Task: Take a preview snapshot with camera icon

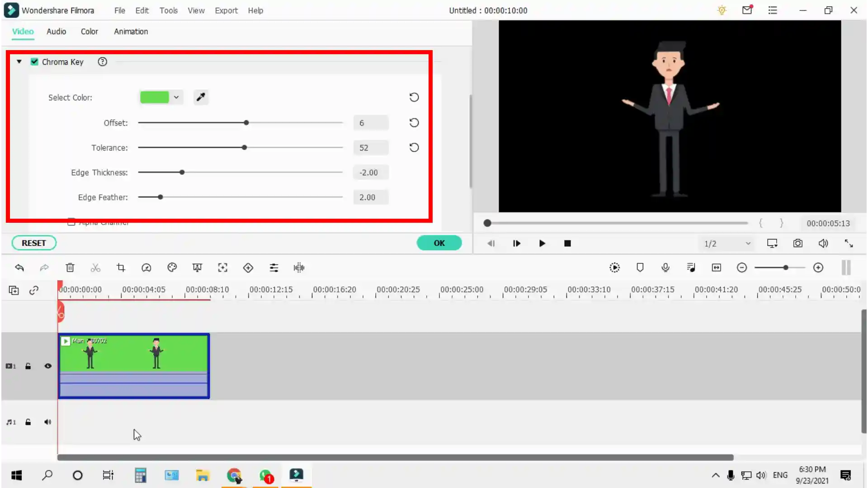Action: pos(797,243)
